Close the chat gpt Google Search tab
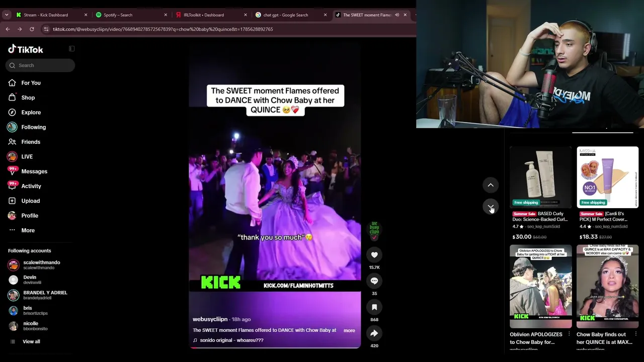Viewport: 644px width, 362px height. click(325, 15)
